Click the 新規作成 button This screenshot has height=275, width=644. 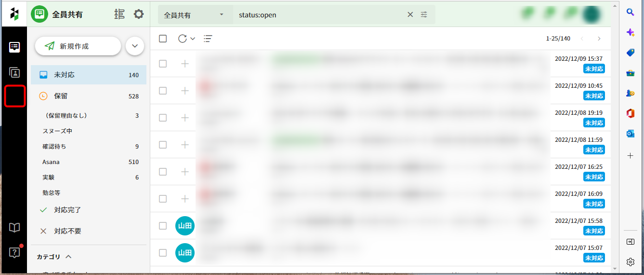click(x=78, y=46)
